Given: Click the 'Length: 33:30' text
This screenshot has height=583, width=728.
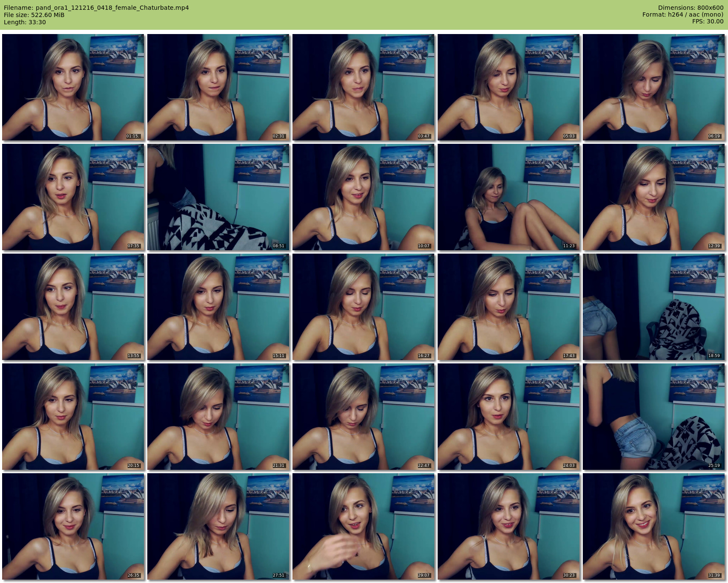Looking at the screenshot, I should tap(25, 22).
